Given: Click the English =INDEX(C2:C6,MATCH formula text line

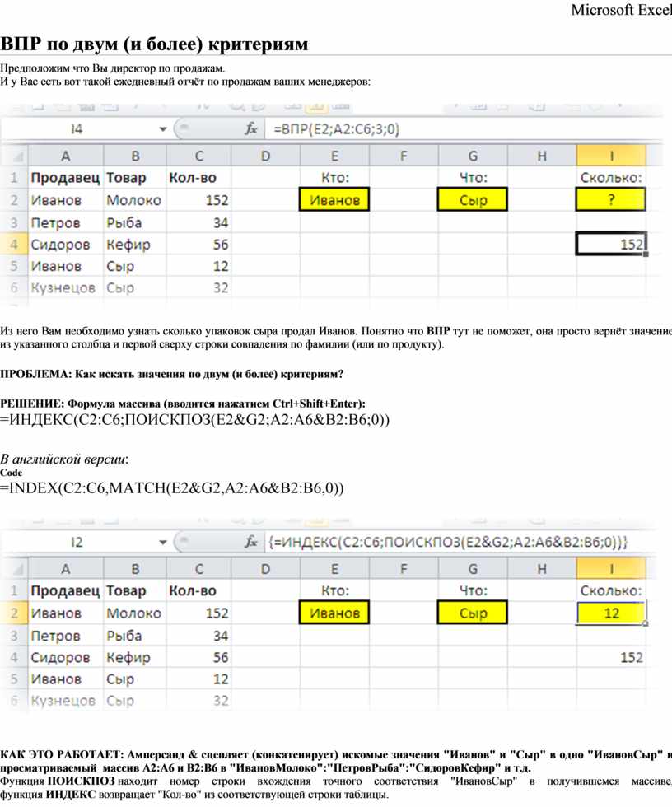Looking at the screenshot, I should coord(172,487).
